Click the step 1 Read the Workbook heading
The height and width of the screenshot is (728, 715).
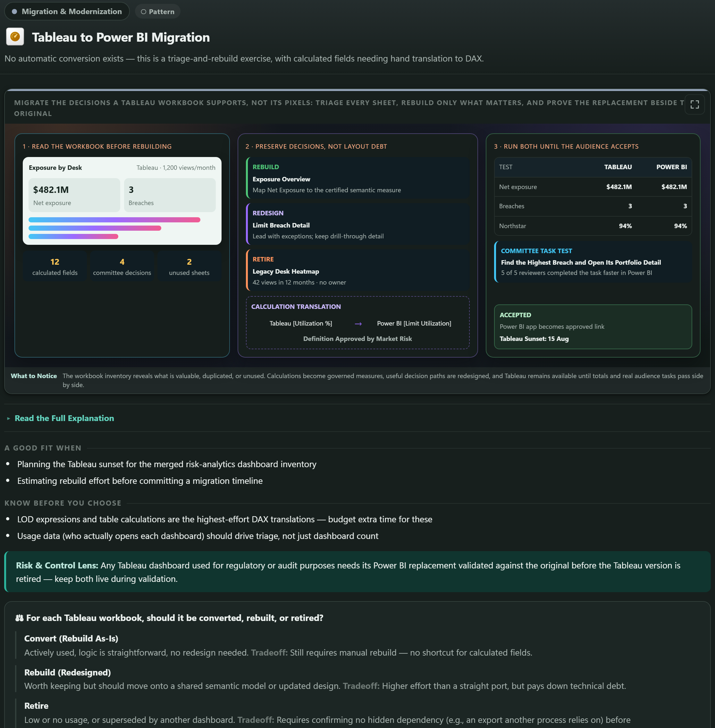97,146
